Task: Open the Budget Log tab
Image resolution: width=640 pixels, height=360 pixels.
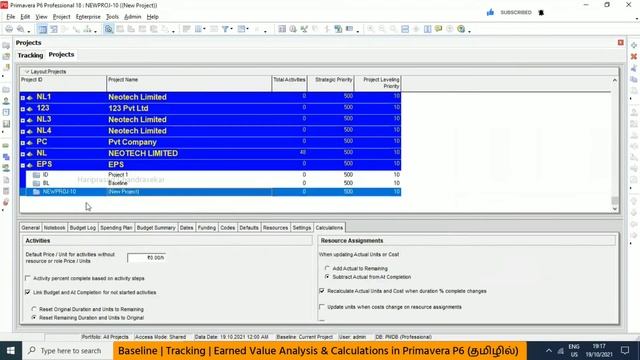Action: (x=82, y=227)
